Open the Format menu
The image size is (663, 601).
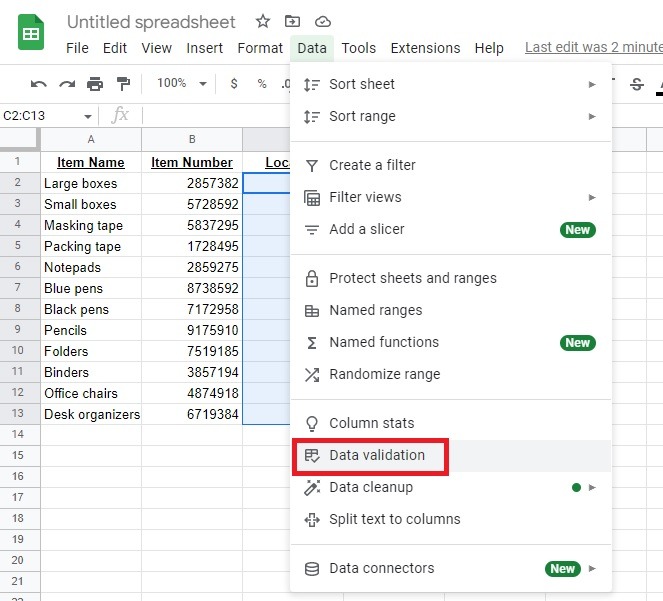click(260, 48)
